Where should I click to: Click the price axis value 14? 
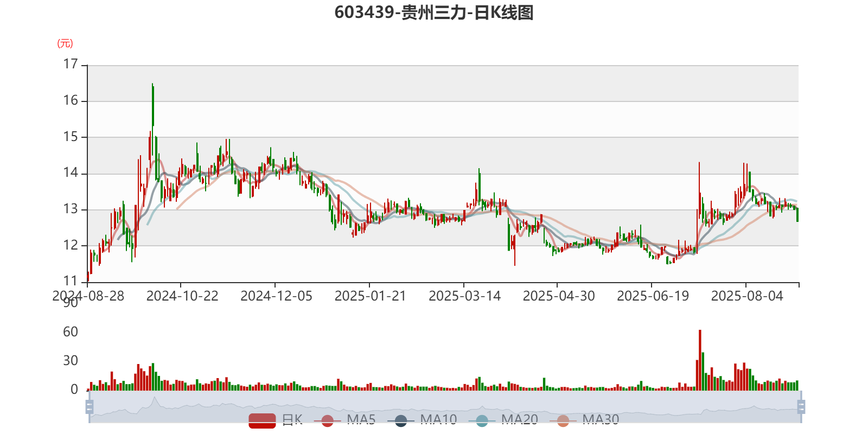[71, 173]
